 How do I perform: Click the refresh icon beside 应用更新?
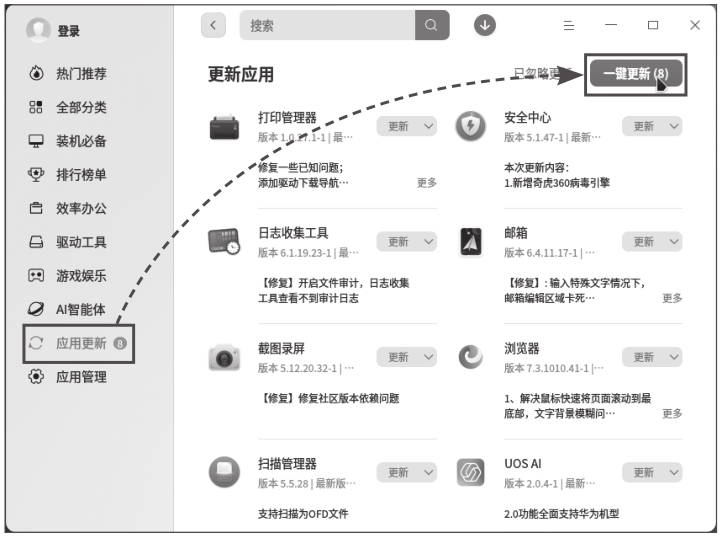pyautogui.click(x=36, y=343)
